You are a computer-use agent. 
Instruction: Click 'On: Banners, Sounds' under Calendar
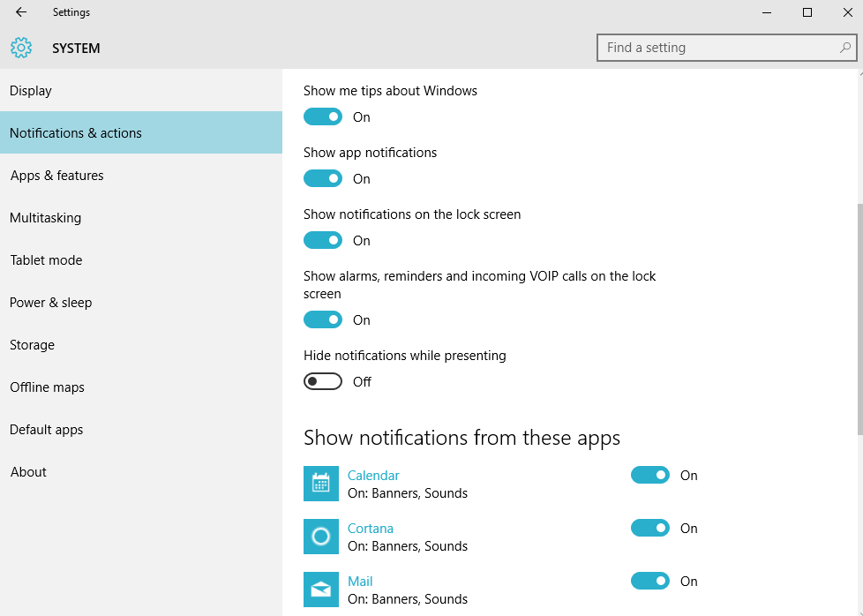(x=408, y=492)
